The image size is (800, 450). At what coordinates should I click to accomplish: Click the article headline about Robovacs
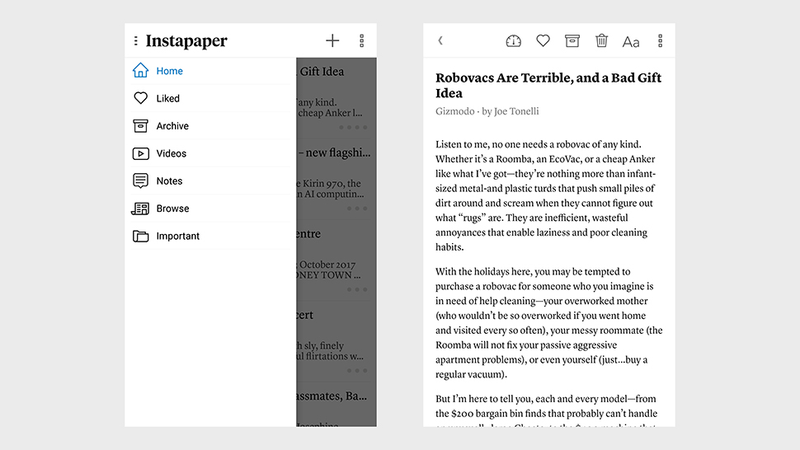tap(548, 85)
